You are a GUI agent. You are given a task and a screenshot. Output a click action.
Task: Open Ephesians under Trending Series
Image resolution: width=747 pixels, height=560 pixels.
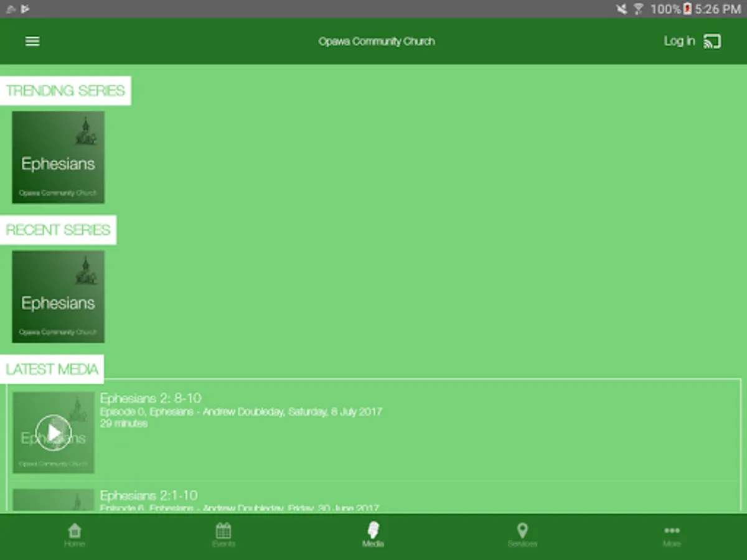click(59, 157)
